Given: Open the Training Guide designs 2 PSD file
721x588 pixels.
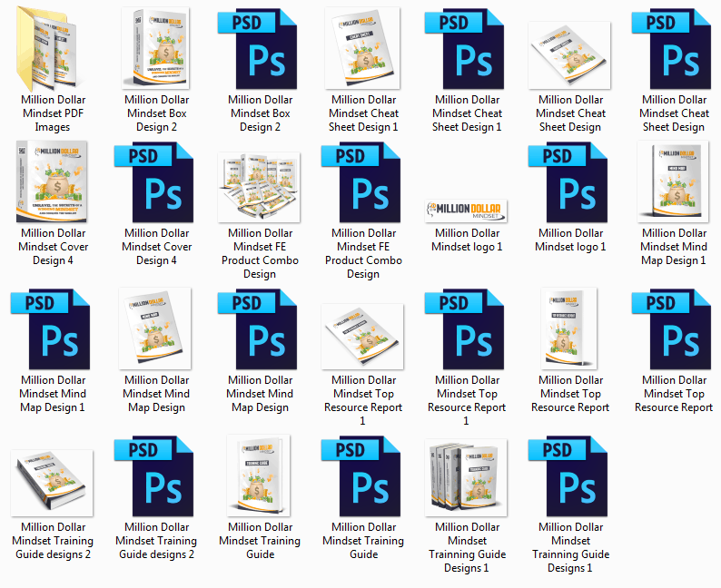Looking at the screenshot, I should [156, 476].
